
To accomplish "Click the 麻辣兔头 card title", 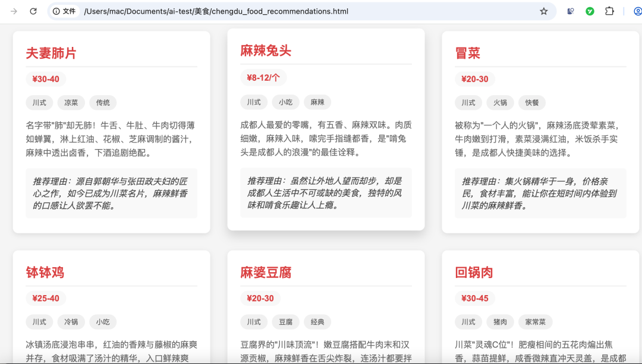I will 266,50.
